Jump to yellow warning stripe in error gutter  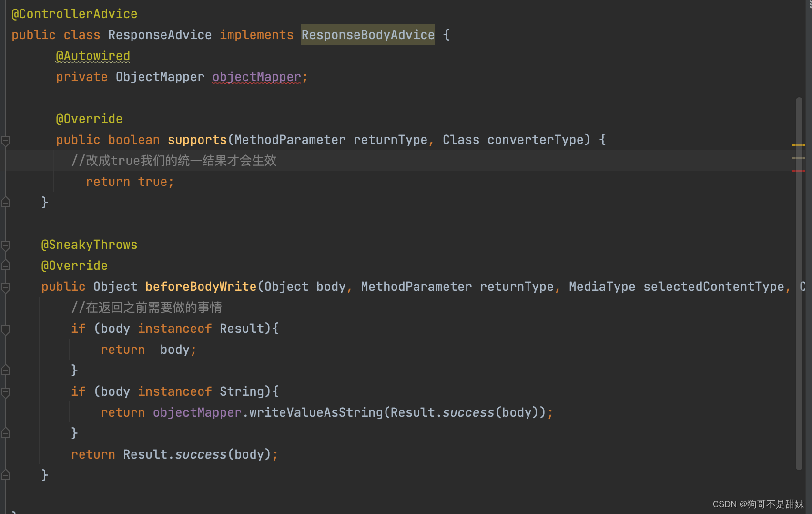(x=798, y=144)
